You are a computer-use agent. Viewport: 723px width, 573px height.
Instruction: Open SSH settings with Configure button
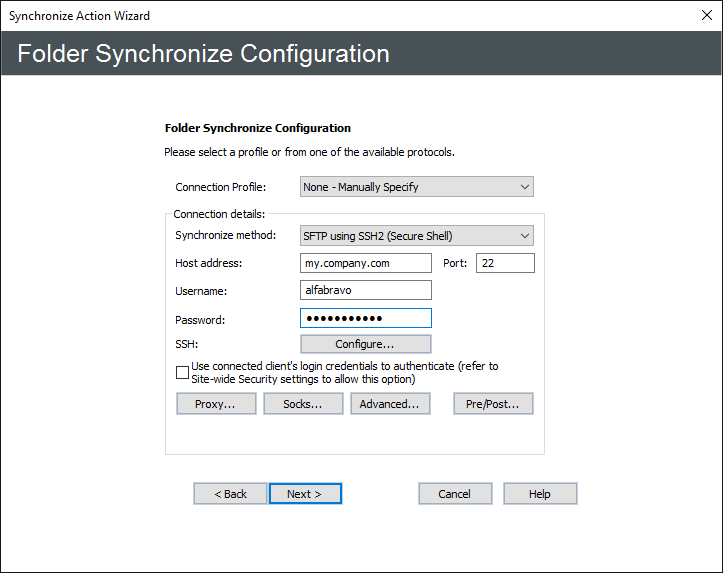tap(366, 344)
